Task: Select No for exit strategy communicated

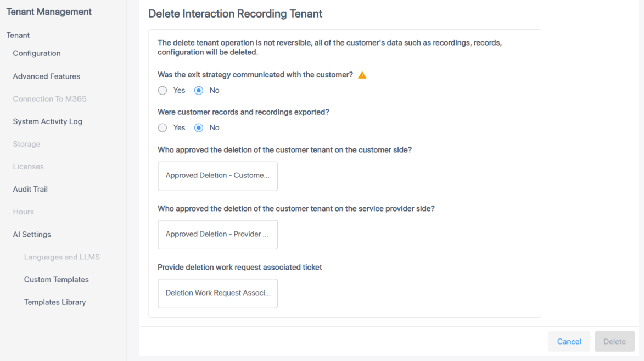Action: pos(199,90)
